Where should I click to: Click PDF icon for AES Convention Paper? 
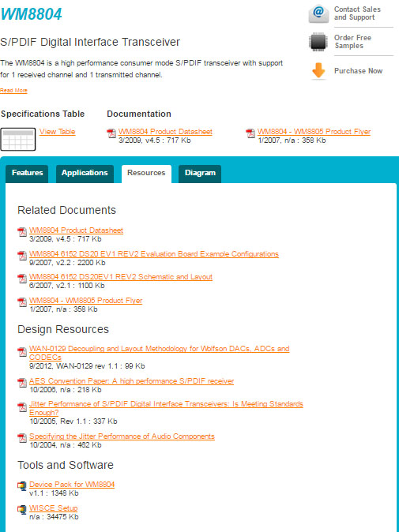pyautogui.click(x=22, y=383)
